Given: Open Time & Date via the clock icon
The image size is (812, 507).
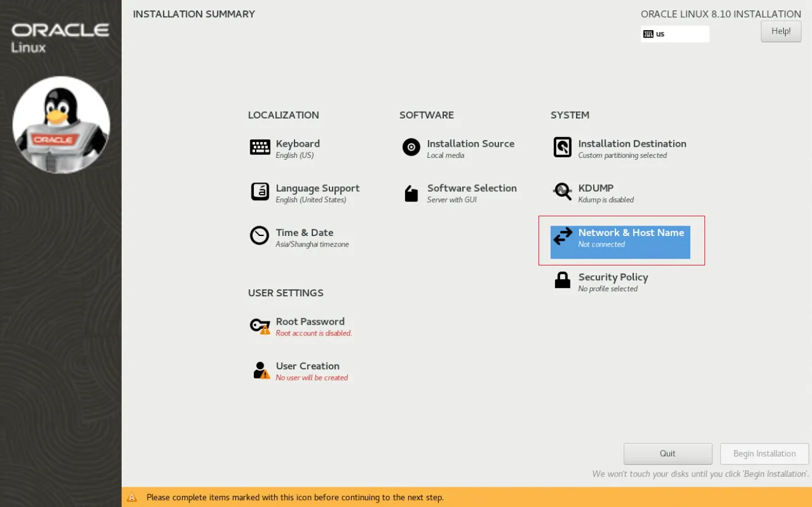Looking at the screenshot, I should 259,235.
